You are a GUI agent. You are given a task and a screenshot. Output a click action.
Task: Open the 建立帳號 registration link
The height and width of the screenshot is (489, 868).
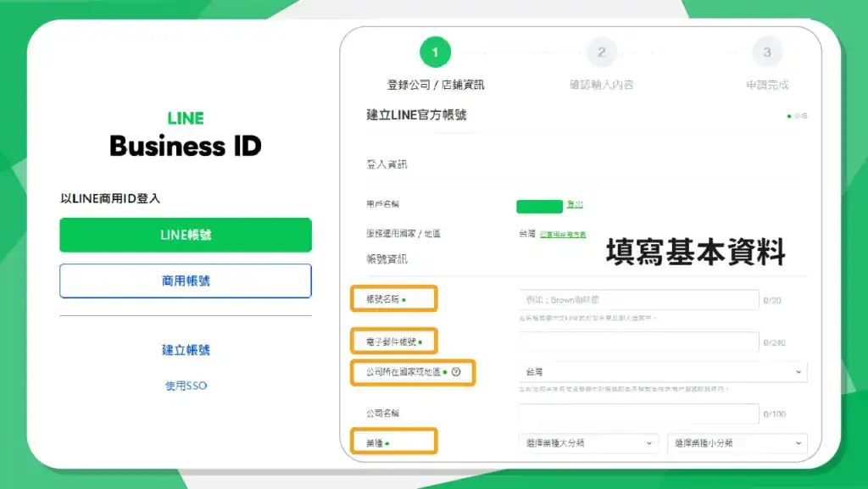(x=185, y=350)
